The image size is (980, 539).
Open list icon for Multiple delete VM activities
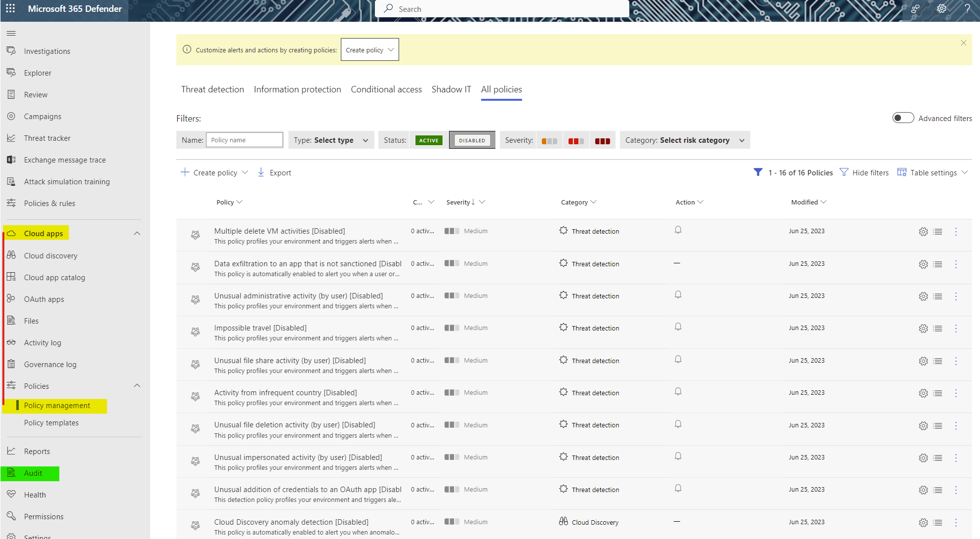(x=938, y=232)
